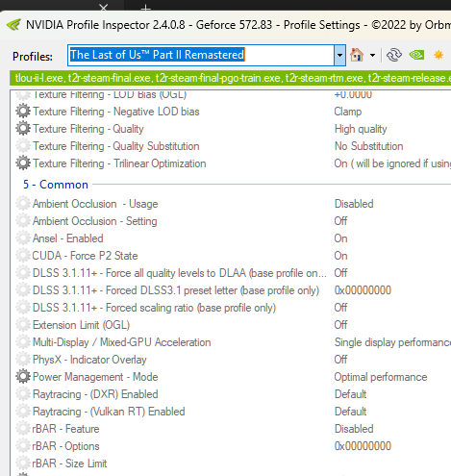The height and width of the screenshot is (476, 451).
Task: Click gear icon for Ansel Enabled
Action: pos(23,238)
